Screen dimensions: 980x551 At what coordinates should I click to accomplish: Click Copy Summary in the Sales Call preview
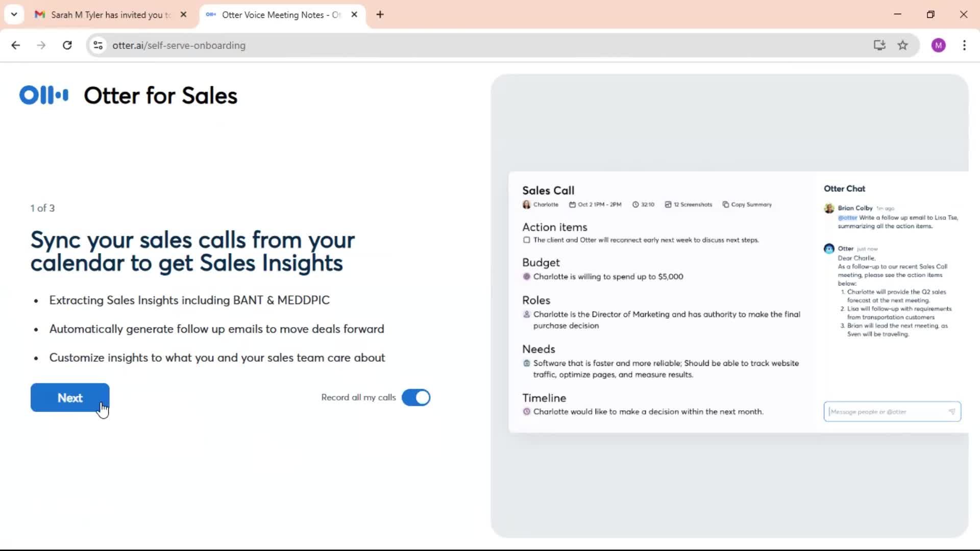coord(747,205)
